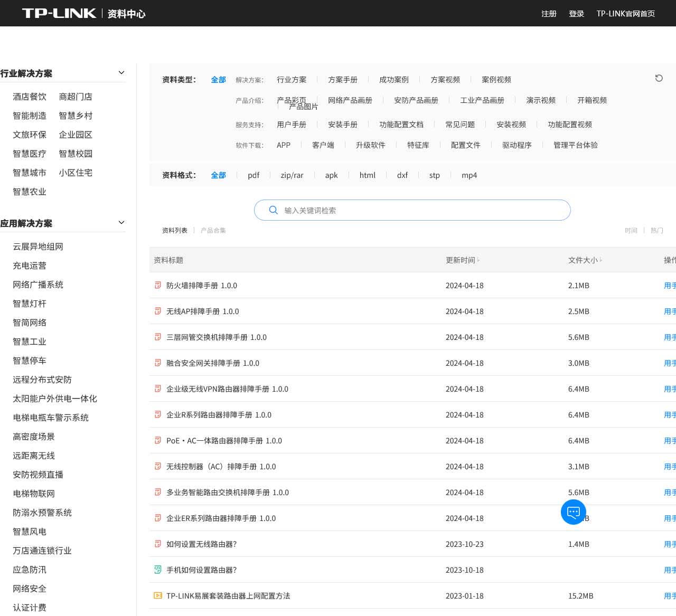This screenshot has height=616, width=676.
Task: Click the reset filters refresh icon
Action: point(659,78)
